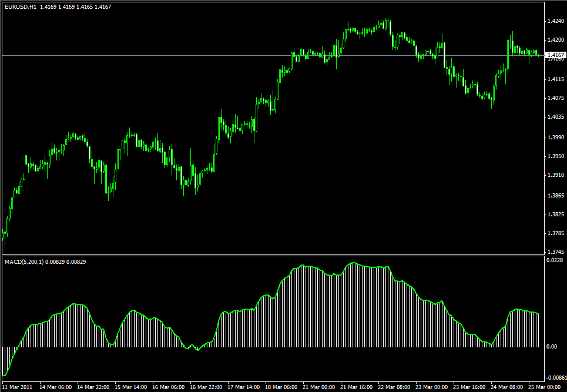
Task: Click the 17 Mar 14:00 time label
Action: coord(244,387)
